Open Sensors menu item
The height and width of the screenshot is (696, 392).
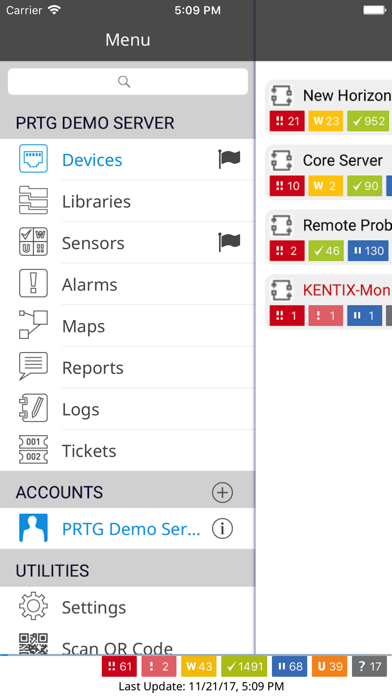tap(128, 243)
